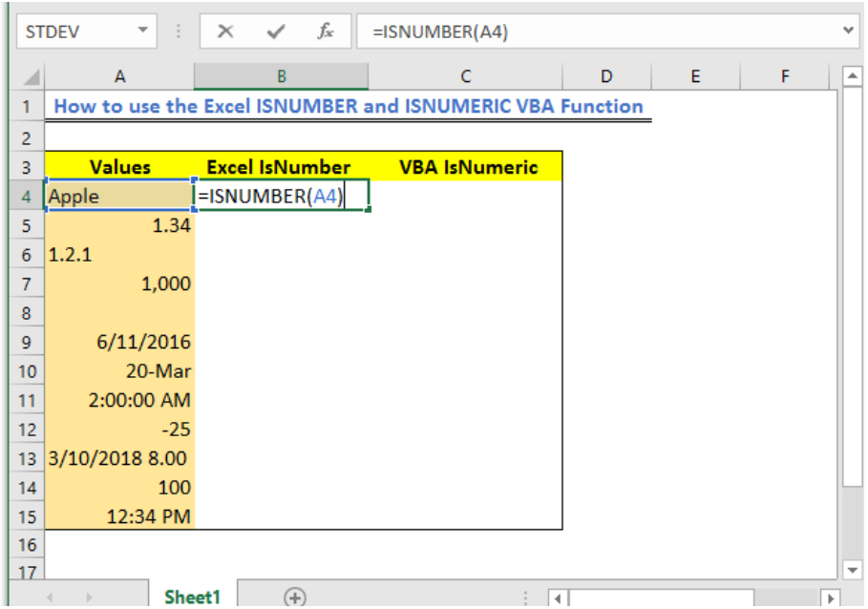Cancel the formula entry with X icon
This screenshot has height=609, width=868.
(225, 31)
